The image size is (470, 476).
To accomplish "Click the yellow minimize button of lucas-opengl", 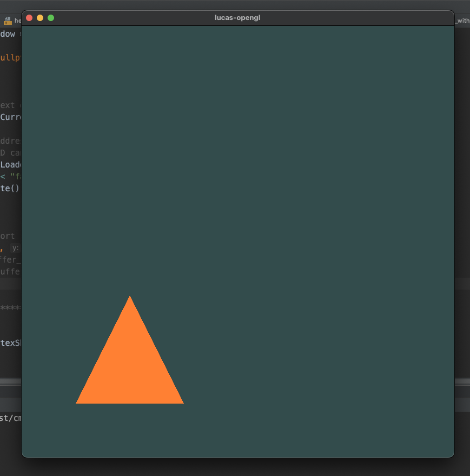I will tap(39, 17).
